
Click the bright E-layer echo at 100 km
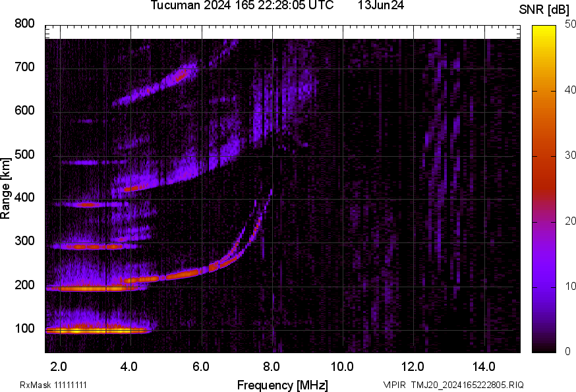click(98, 330)
